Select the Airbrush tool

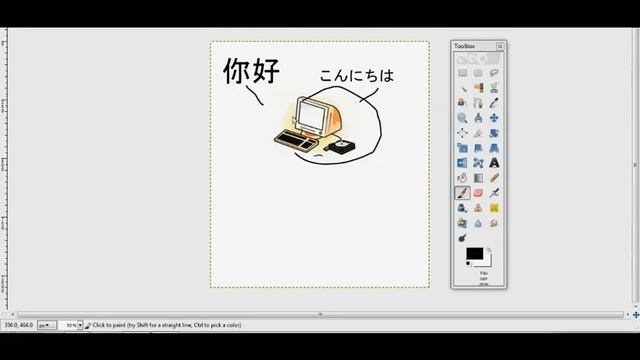click(494, 193)
